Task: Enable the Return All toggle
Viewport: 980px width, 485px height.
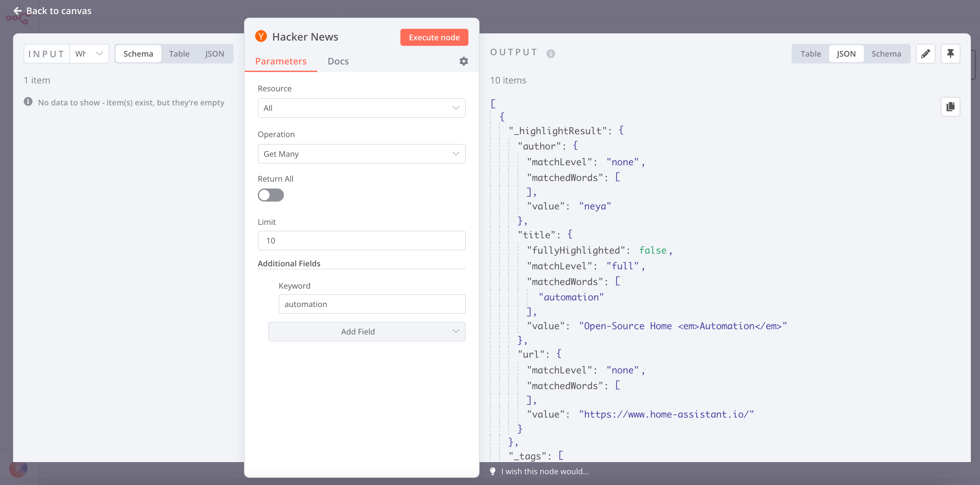Action: 271,195
